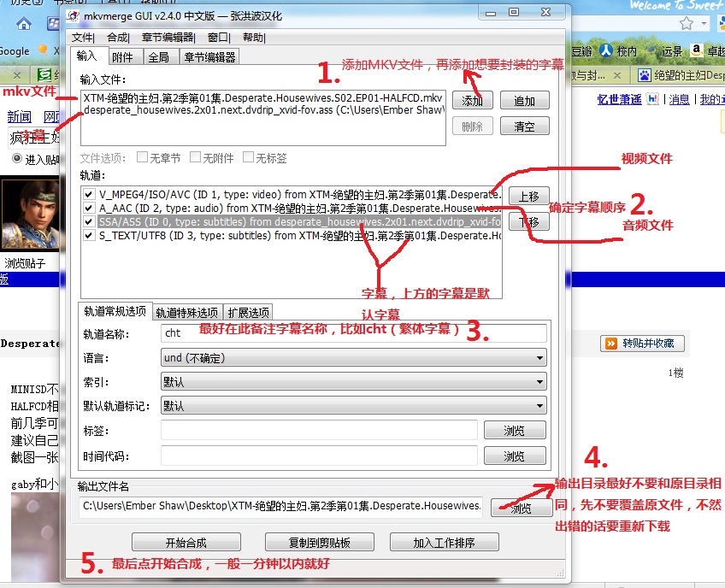Click the 追加 button

click(x=525, y=100)
